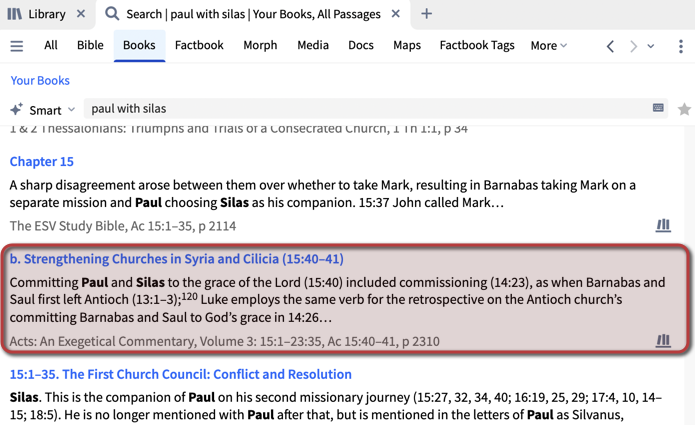The width and height of the screenshot is (695, 425).
Task: Click the 'Silas. This is the companion' excerpt
Action: 336,406
